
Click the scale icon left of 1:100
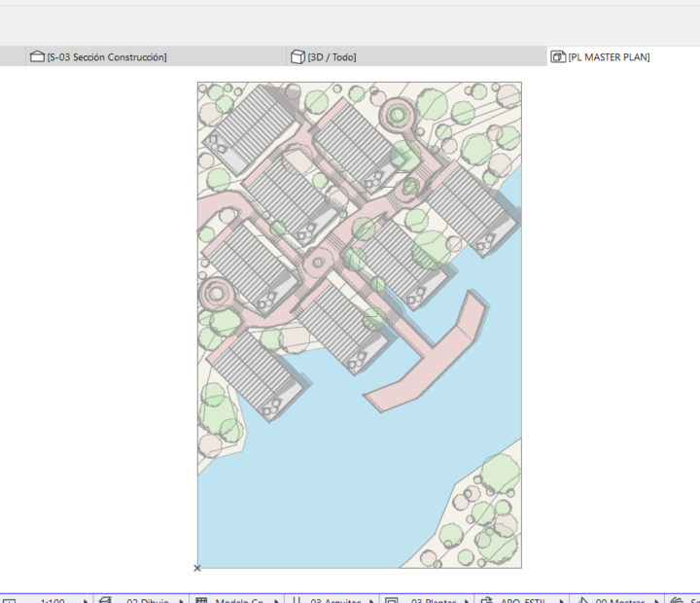[x=9, y=601]
